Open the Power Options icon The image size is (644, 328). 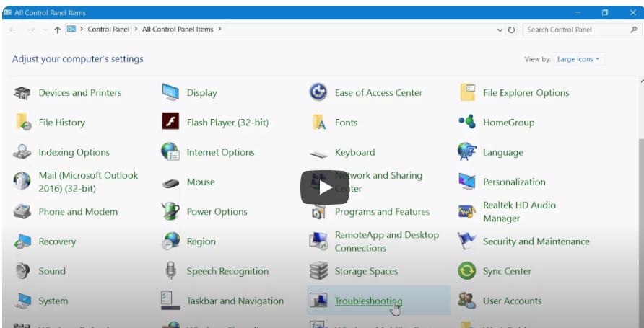[x=170, y=211]
